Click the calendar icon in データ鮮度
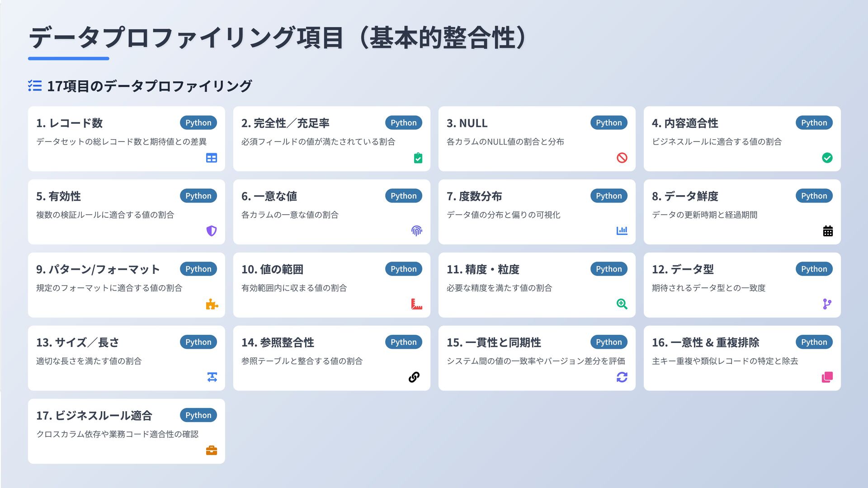 pyautogui.click(x=828, y=231)
